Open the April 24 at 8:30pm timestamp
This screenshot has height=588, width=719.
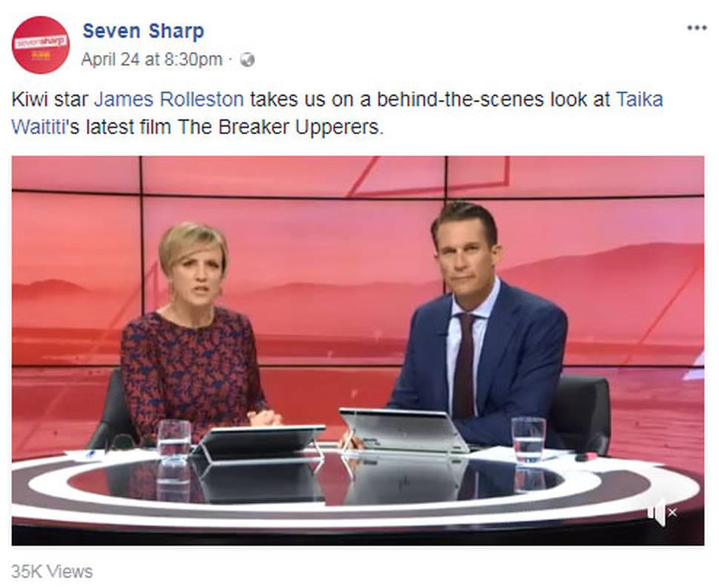click(x=152, y=59)
